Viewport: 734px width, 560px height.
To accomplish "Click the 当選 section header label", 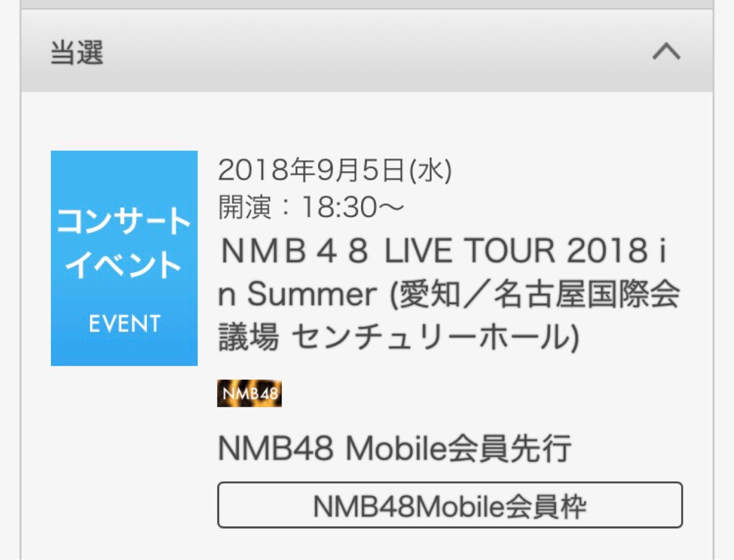I will click(77, 52).
